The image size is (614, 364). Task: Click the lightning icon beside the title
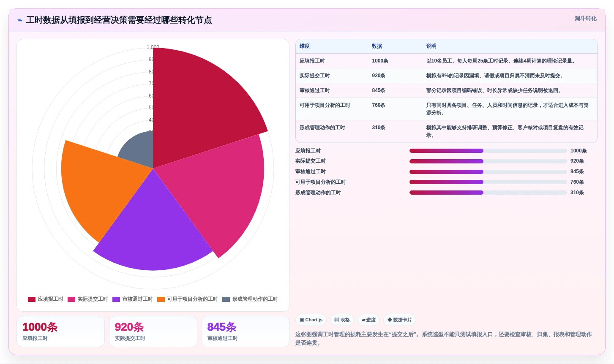(19, 20)
